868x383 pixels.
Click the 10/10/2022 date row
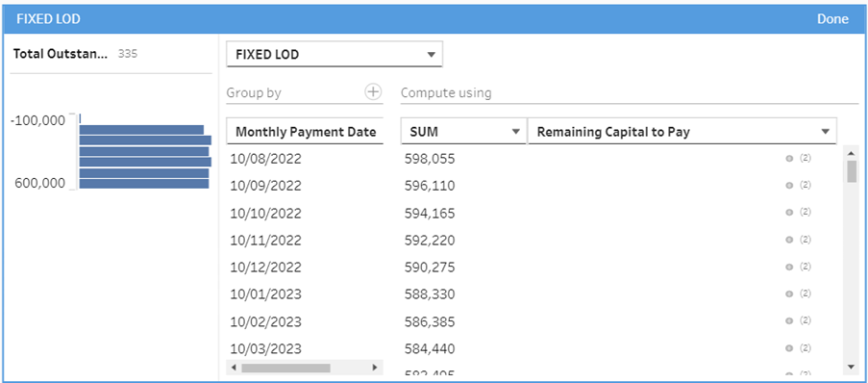(x=265, y=213)
